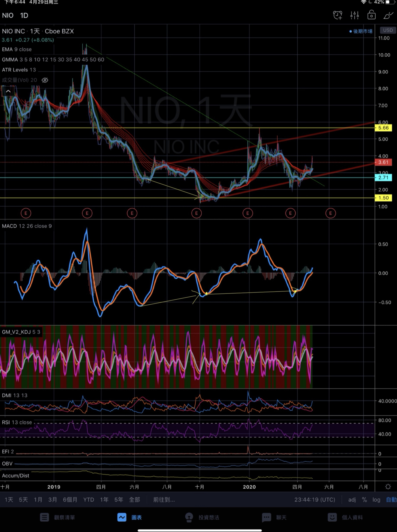Viewport: 397px width, 532px height.
Task: Open the UTC time zone clock
Action: coord(315,500)
